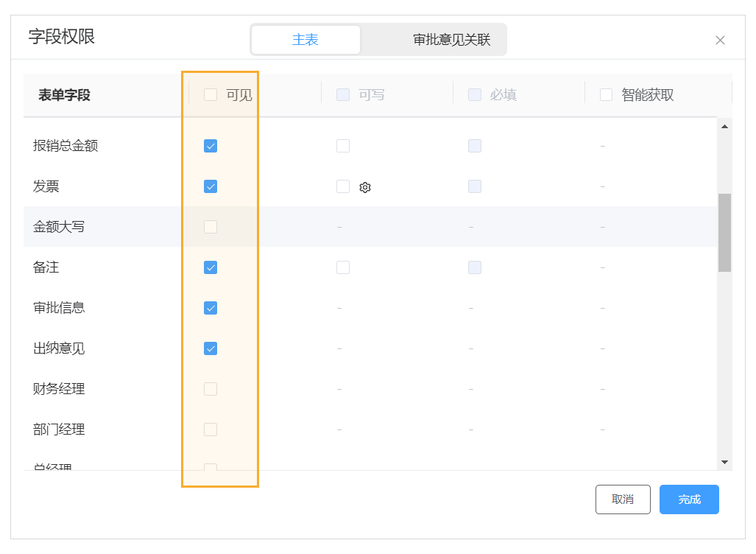Screen dimensions: 756x554
Task: Switch to the 主表 tab
Action: (305, 39)
